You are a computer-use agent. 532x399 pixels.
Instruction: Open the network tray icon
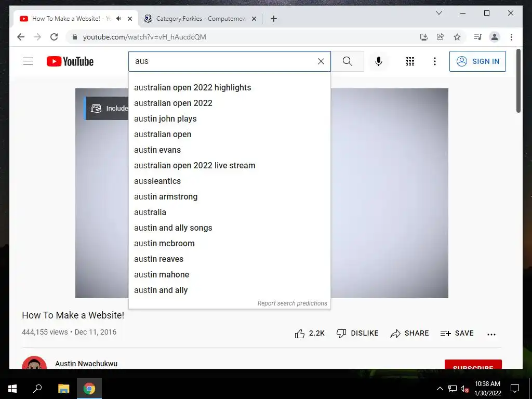(x=453, y=389)
